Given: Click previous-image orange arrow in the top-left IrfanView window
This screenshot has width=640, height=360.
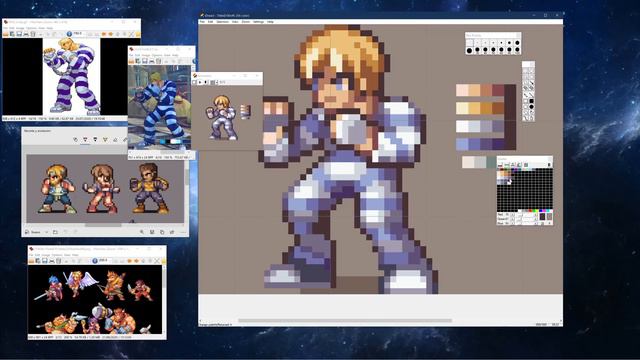Looking at the screenshot, I should point(103,34).
